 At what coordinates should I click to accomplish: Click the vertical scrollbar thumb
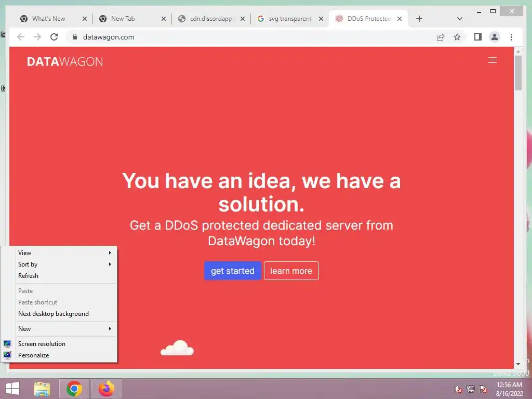click(x=518, y=73)
